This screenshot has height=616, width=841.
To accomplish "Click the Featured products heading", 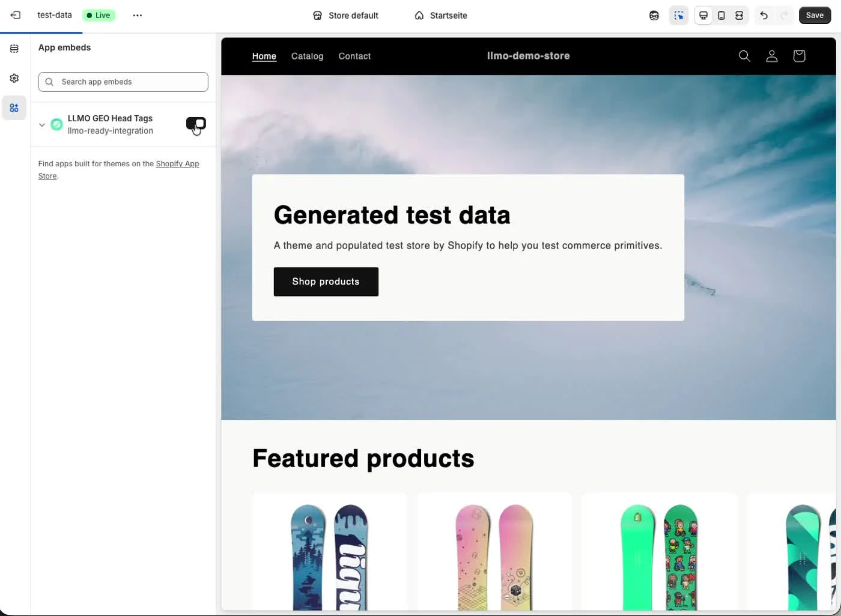I will point(363,459).
